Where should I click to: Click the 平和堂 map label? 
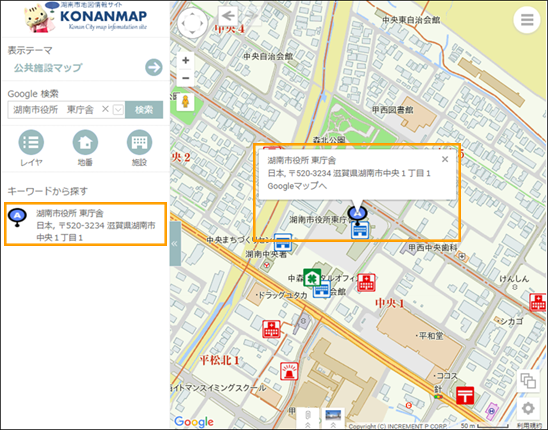(x=430, y=336)
